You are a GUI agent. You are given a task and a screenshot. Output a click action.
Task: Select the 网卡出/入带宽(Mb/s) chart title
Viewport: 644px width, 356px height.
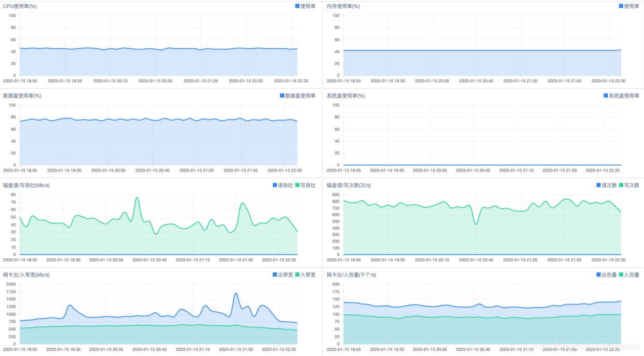pyautogui.click(x=26, y=274)
